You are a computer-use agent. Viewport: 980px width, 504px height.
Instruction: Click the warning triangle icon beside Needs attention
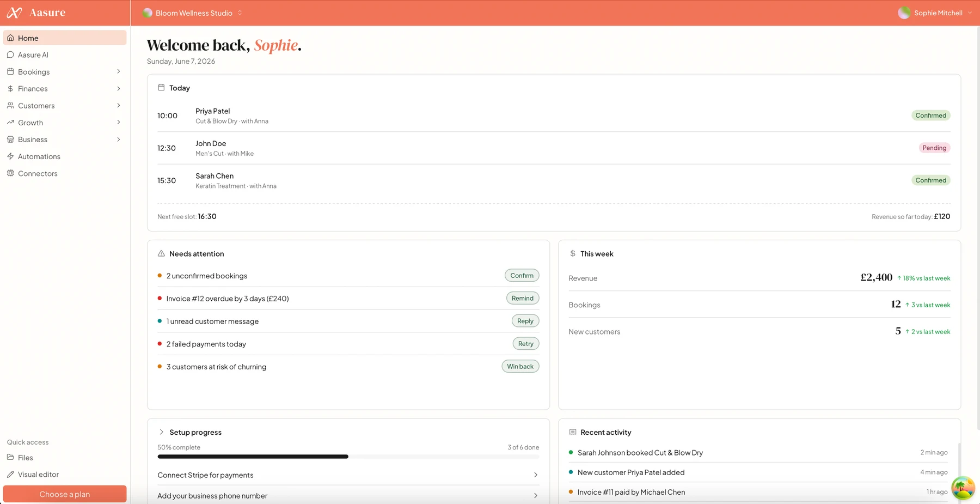point(161,253)
